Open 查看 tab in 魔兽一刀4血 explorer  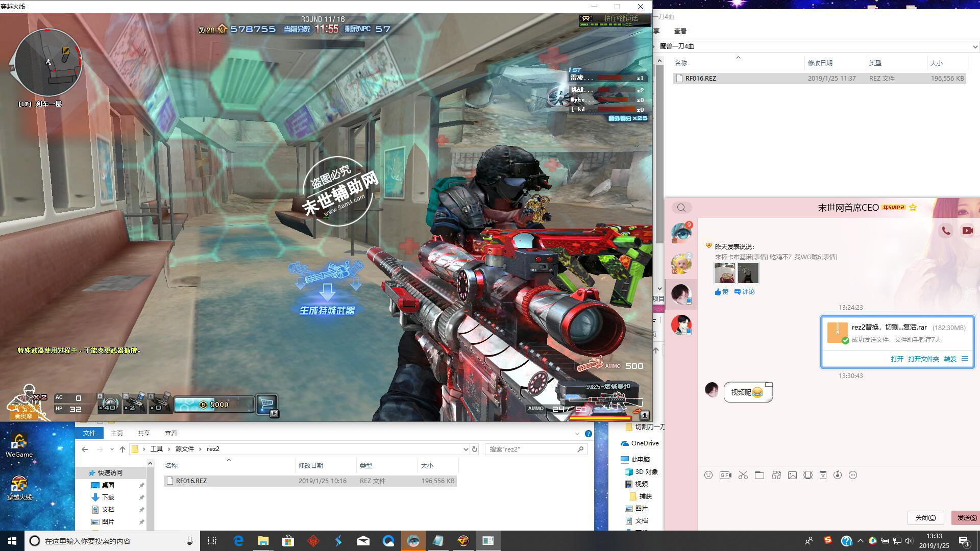pos(680,31)
